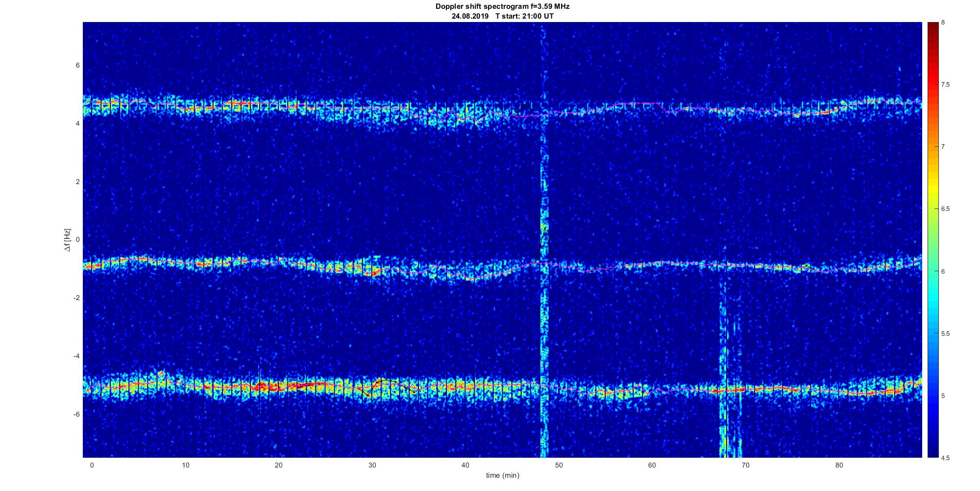Viewport: 980px width, 491px height.
Task: Click x-axis tick label '80'
Action: point(839,465)
